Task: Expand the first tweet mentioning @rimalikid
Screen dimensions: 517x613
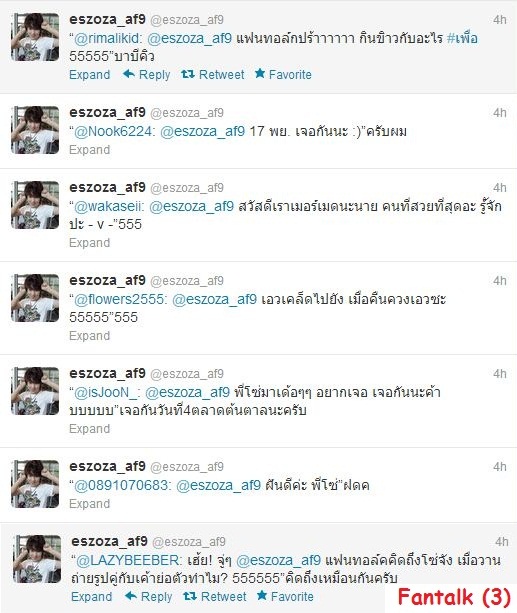Action: click(90, 75)
